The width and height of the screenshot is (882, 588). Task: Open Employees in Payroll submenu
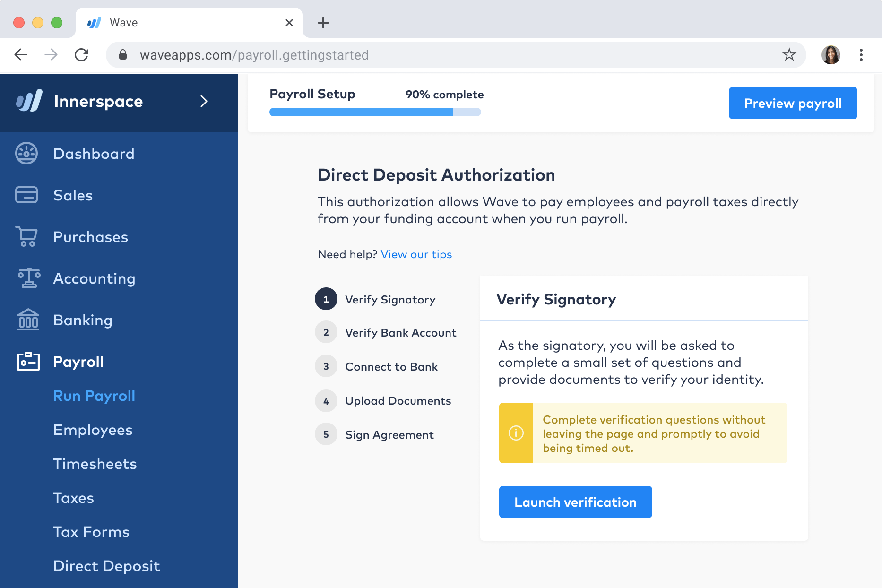93,430
